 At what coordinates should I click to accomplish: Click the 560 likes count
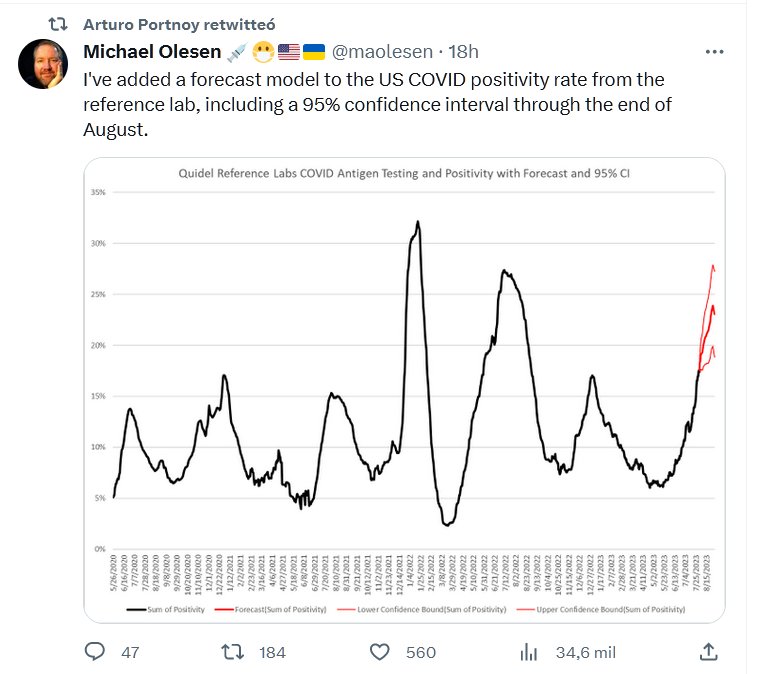[x=421, y=652]
